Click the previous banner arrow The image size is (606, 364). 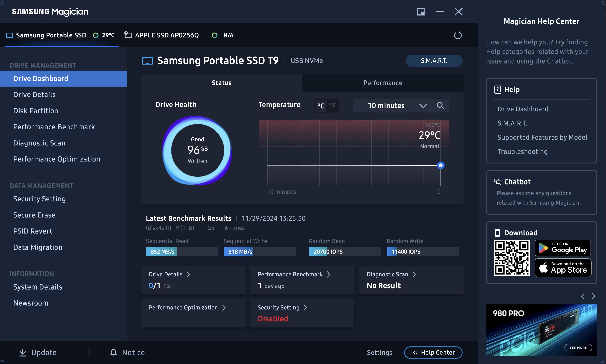pos(583,296)
